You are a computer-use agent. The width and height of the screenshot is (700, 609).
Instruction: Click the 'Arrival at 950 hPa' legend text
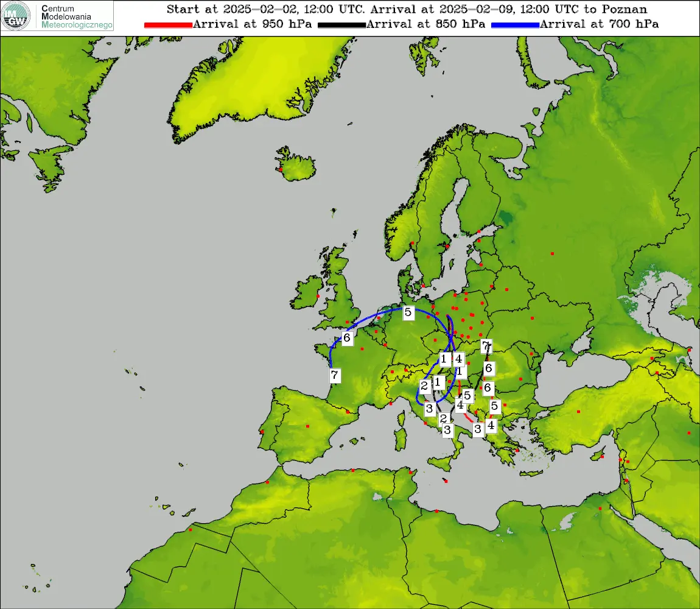click(x=252, y=24)
